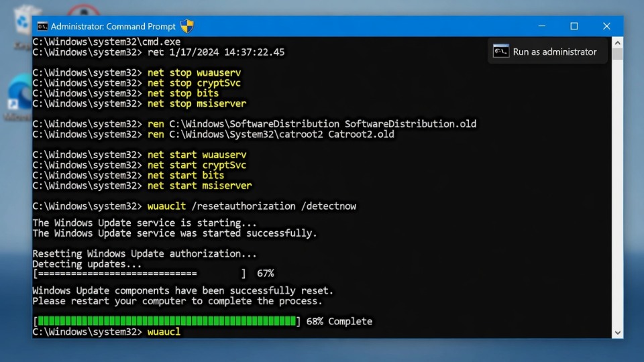Click 'components have been successfully reset.' line
The image size is (644, 362).
point(183,290)
